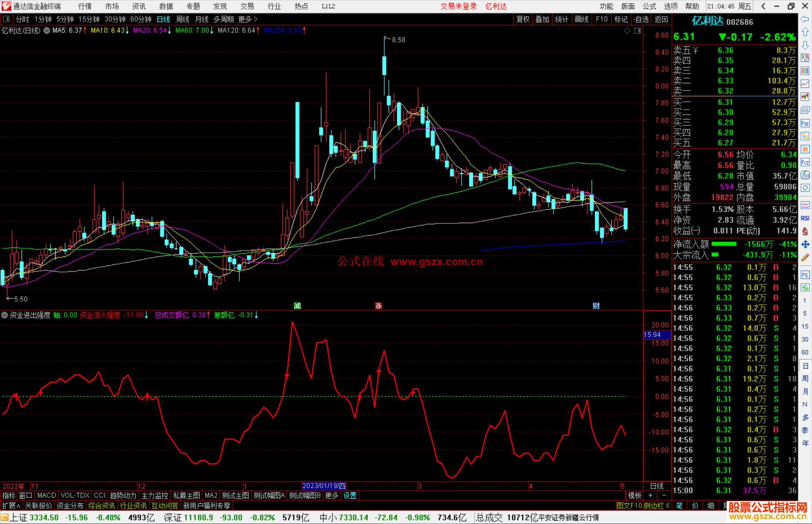Click the f(x) formula sidebar icon
Image resolution: width=812 pixels, height=524 pixels.
click(x=805, y=175)
